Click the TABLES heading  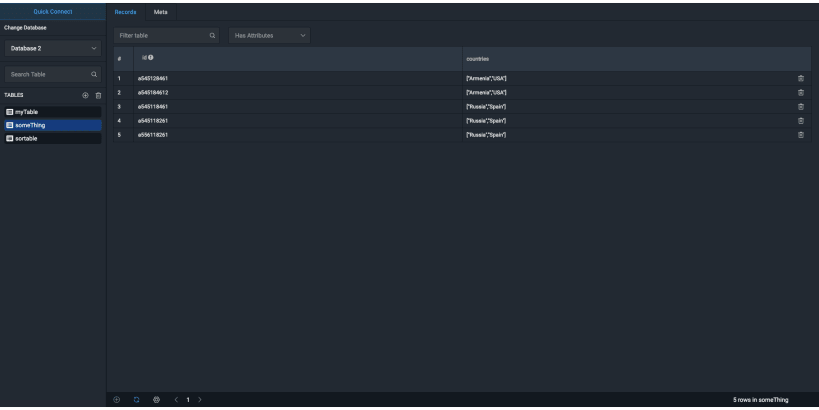(14, 95)
